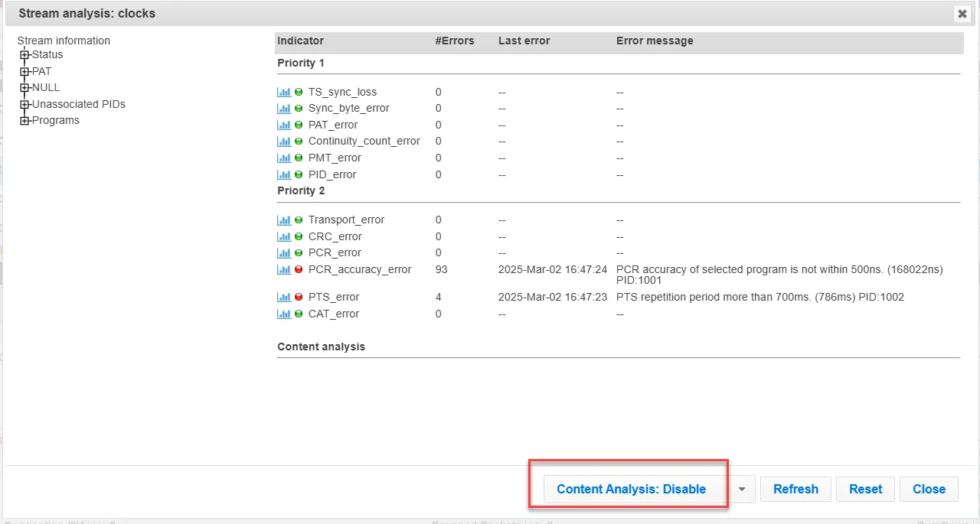The image size is (980, 524).
Task: Open the PAT_error chart icon
Action: pos(283,125)
